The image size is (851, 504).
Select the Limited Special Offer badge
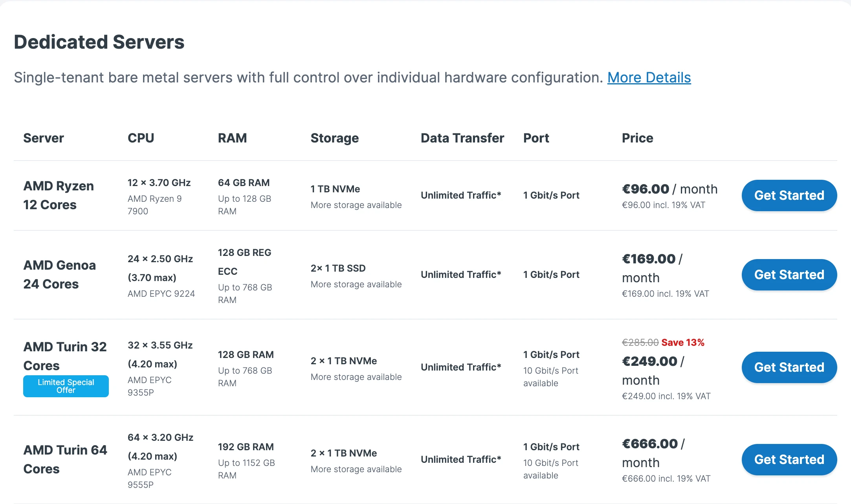pyautogui.click(x=66, y=386)
